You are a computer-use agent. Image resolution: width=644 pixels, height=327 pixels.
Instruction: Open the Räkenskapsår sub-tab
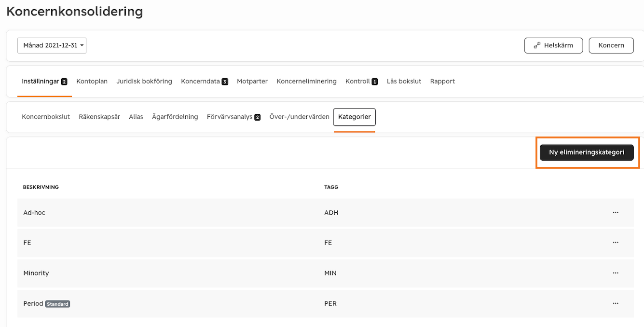pyautogui.click(x=99, y=117)
